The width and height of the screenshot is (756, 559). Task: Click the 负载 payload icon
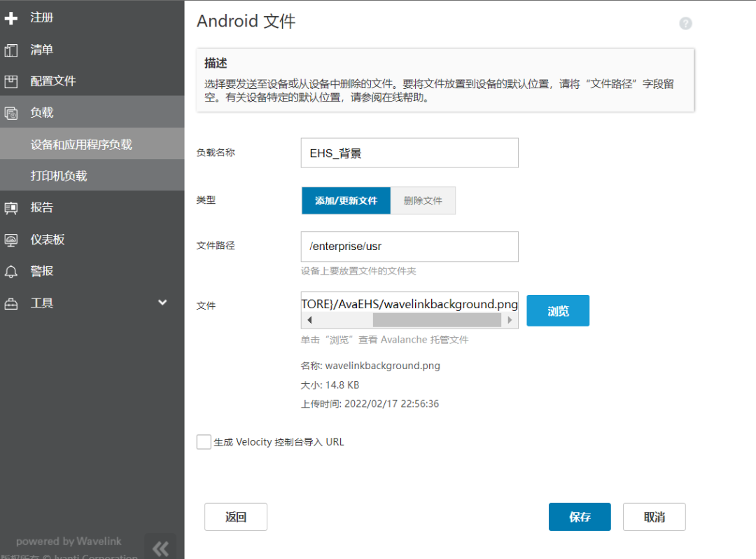click(11, 113)
